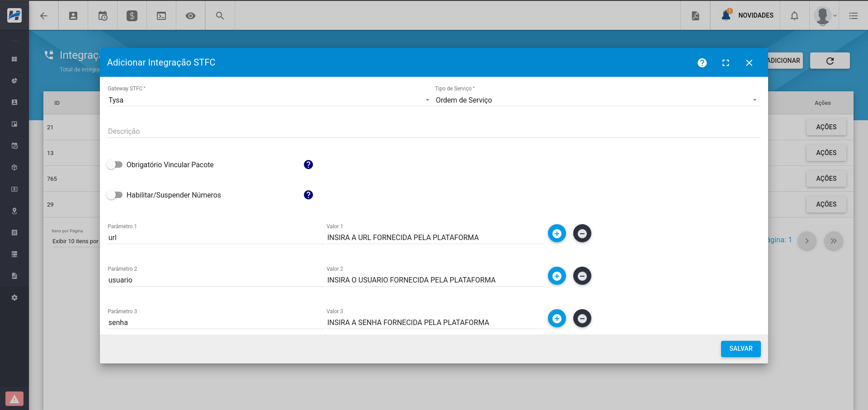868x410 pixels.
Task: Expand the Tipo de Serviço dropdown
Action: click(597, 100)
